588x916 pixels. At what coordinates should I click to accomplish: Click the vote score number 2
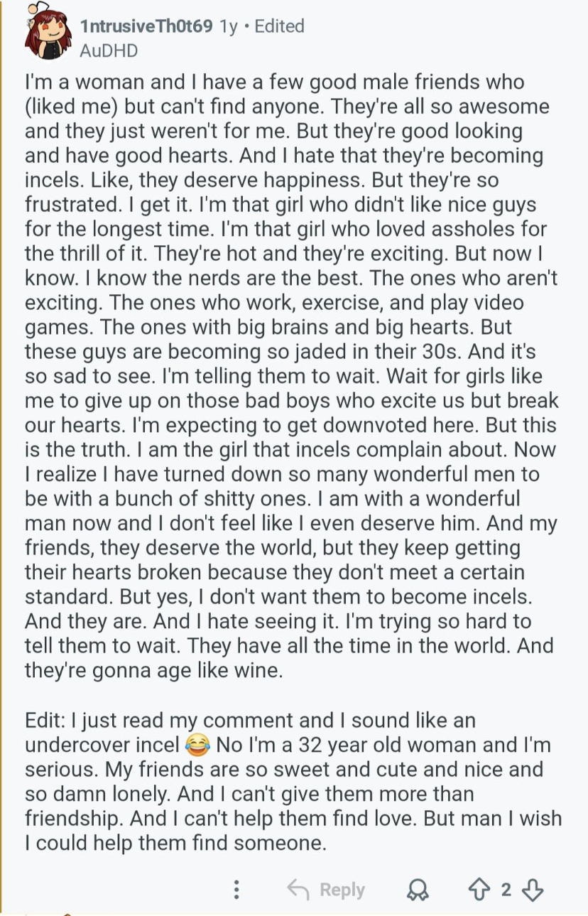[506, 890]
